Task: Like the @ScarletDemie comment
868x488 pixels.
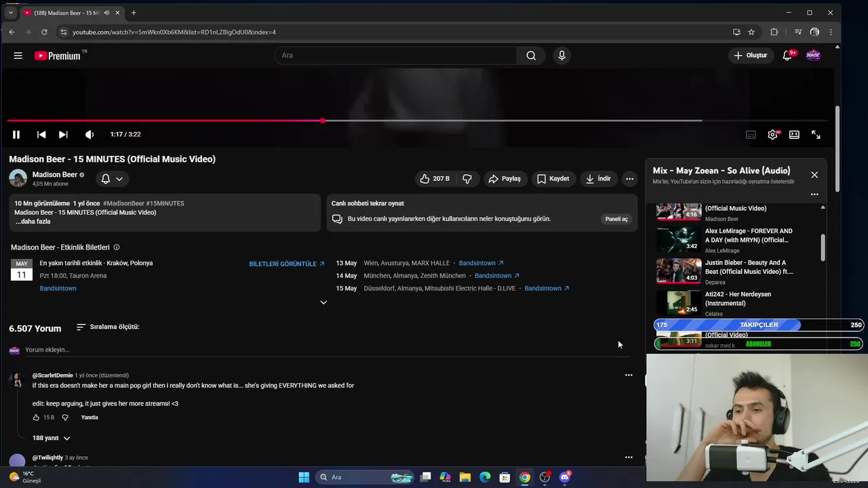Action: [37, 418]
